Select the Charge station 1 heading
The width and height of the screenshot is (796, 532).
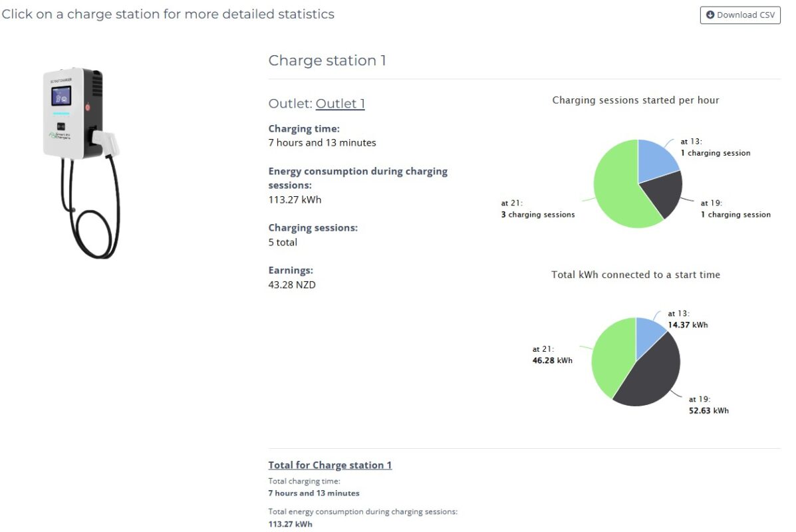[x=327, y=61]
